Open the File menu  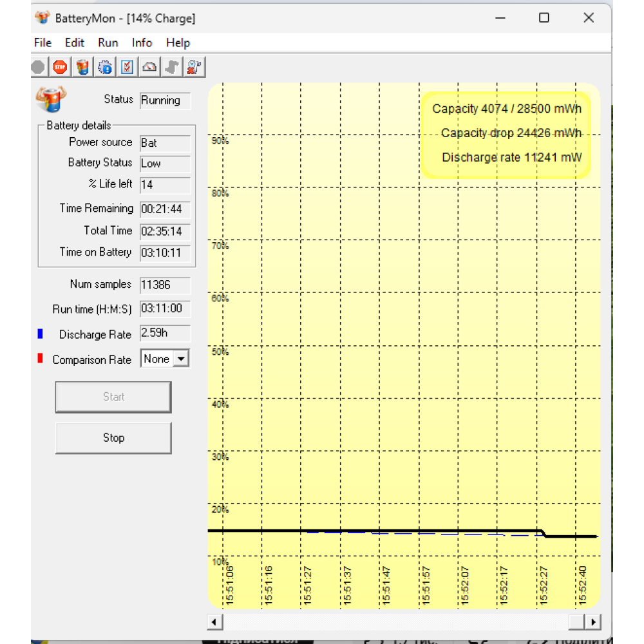click(43, 43)
